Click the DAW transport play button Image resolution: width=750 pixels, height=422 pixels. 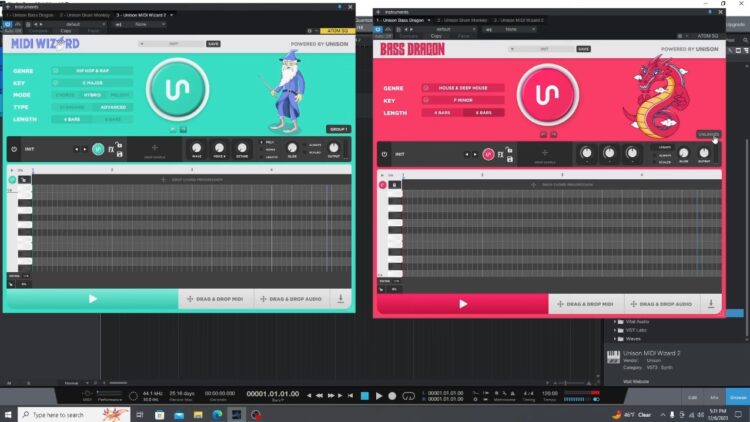pos(379,396)
